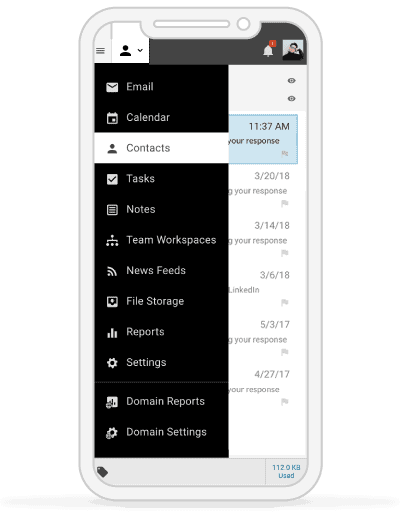The height and width of the screenshot is (520, 400).
Task: Click the Email envelope icon
Action: (112, 87)
